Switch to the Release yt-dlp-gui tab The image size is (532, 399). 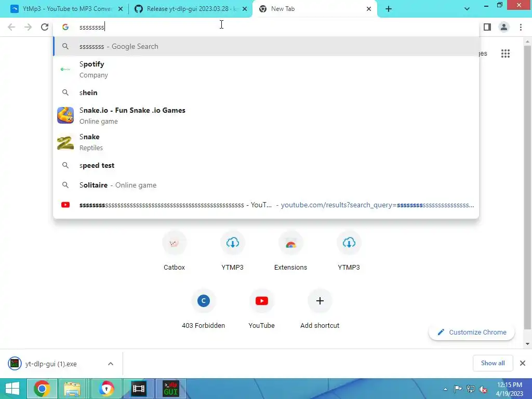pos(190,9)
